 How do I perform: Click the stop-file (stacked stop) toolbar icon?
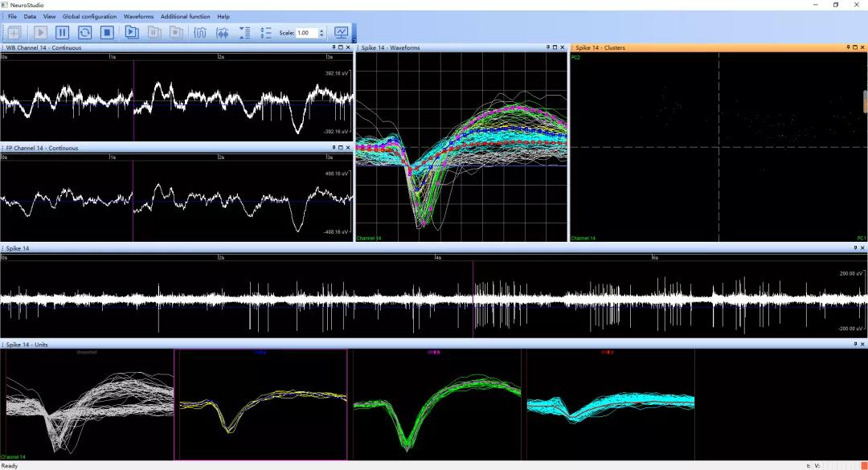[176, 33]
